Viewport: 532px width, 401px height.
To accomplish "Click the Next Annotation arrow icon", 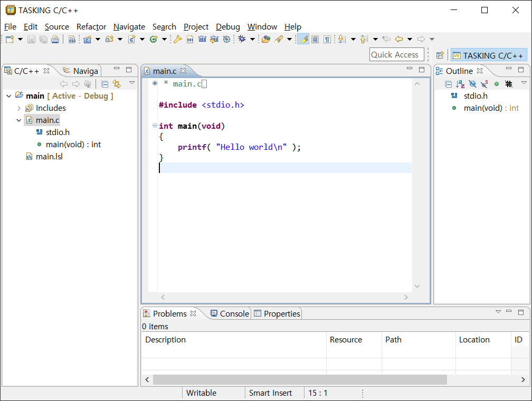I will click(x=342, y=40).
